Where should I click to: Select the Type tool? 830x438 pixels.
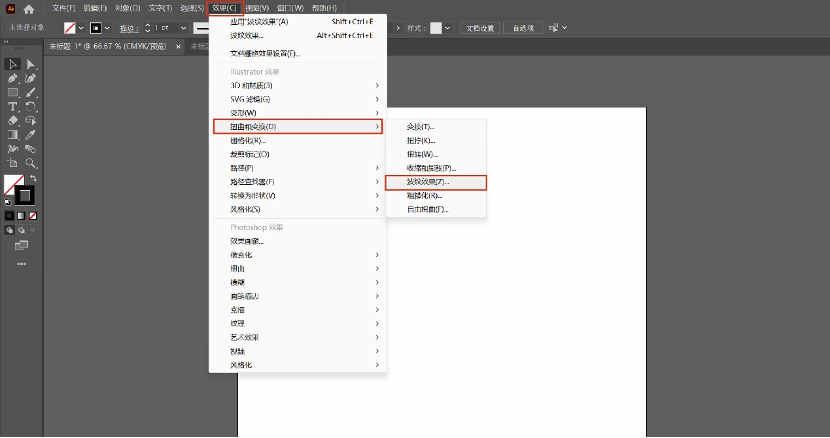pos(13,106)
